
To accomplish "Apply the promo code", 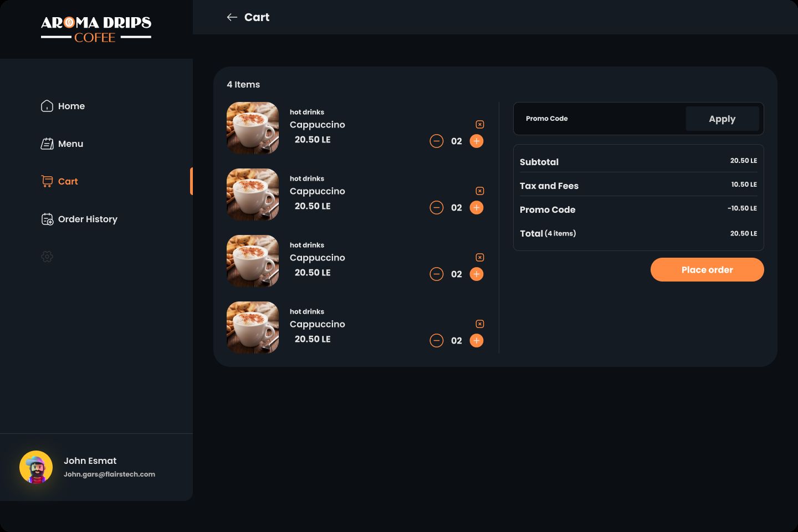I will 722,119.
